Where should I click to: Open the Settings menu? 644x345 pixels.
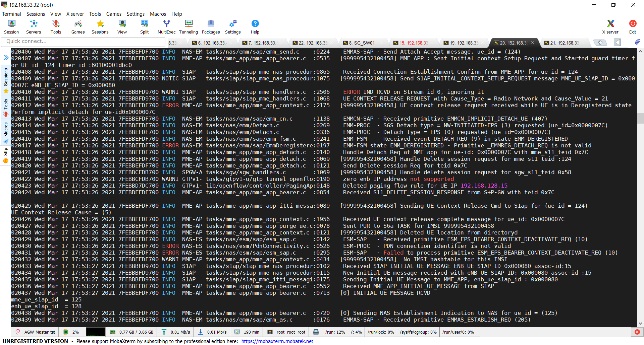pos(136,14)
